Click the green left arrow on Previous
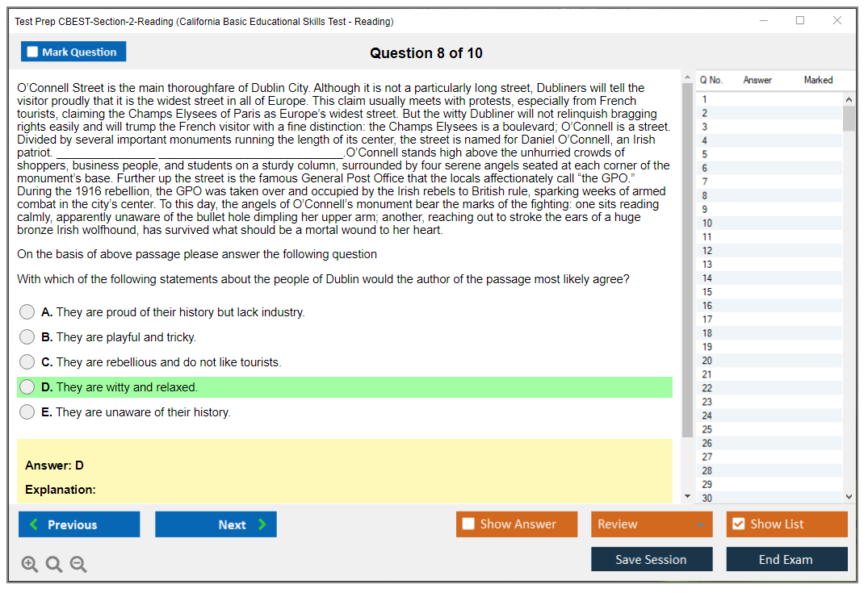868x593 pixels. [x=33, y=524]
